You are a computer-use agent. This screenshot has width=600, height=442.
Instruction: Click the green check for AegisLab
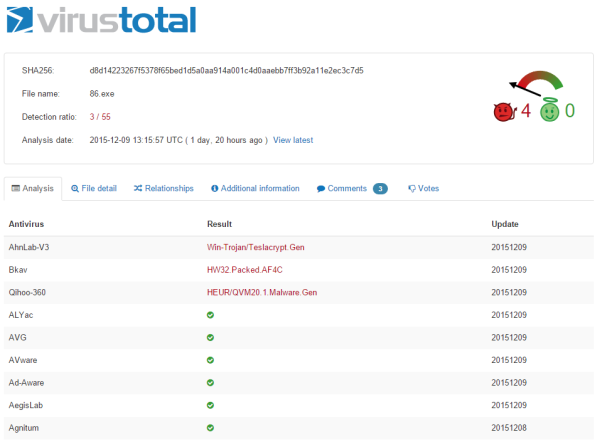coord(210,405)
